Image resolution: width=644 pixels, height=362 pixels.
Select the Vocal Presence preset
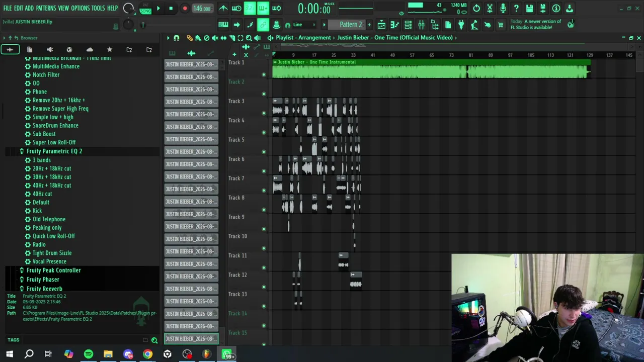click(x=49, y=261)
